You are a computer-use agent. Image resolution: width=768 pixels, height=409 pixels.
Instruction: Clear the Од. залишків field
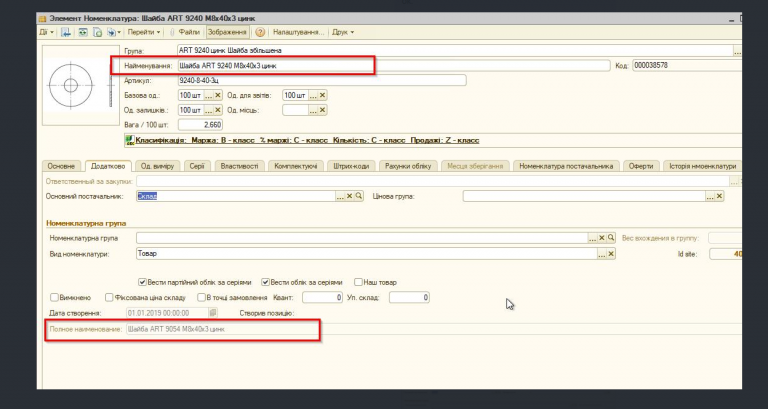coord(218,110)
